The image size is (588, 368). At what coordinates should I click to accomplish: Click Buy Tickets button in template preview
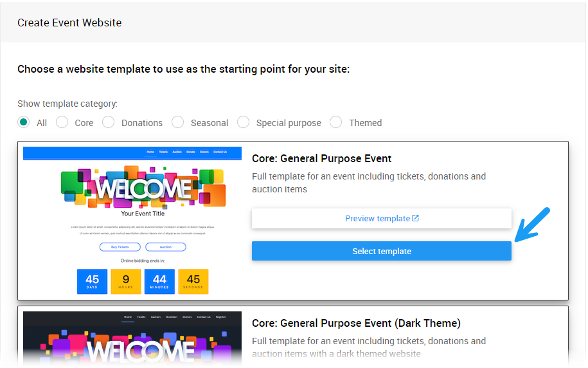(120, 247)
